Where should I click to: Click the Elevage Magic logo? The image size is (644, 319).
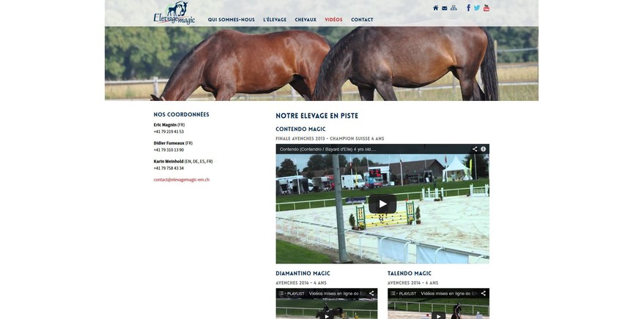(174, 13)
